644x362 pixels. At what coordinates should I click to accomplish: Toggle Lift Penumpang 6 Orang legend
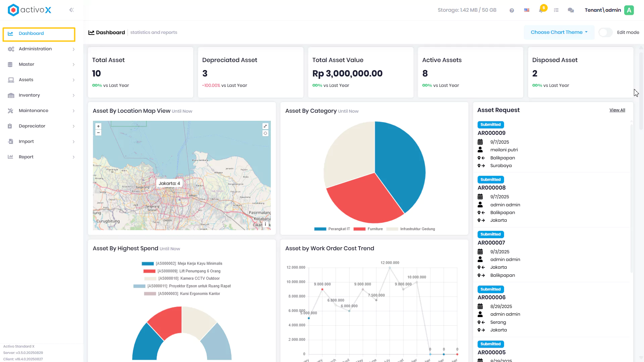point(182,271)
